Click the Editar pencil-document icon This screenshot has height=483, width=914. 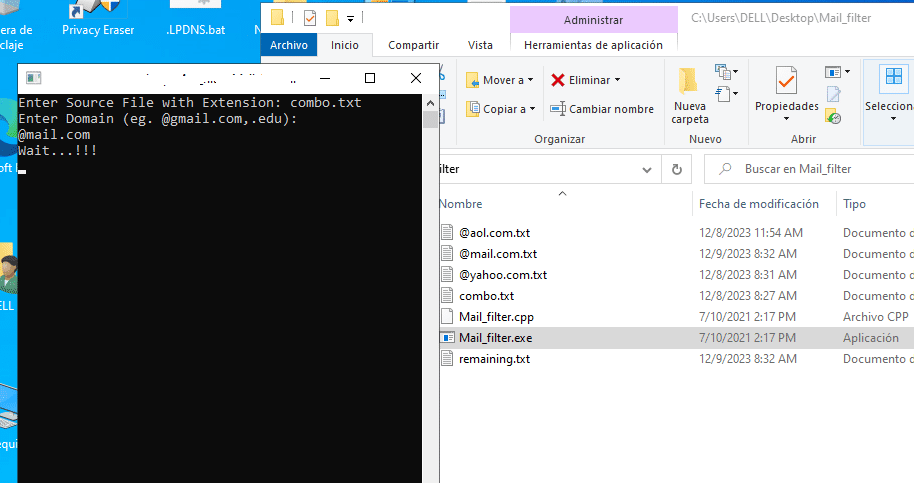(x=834, y=94)
